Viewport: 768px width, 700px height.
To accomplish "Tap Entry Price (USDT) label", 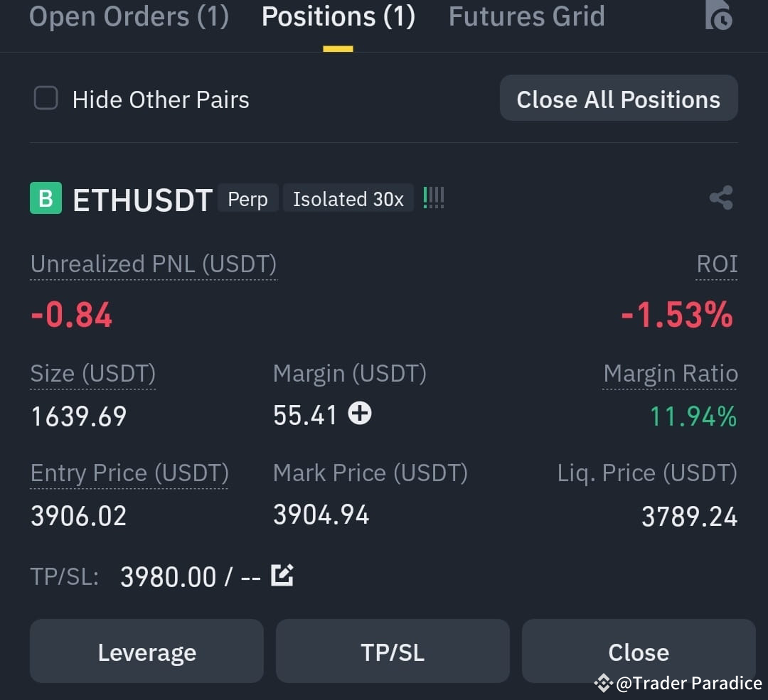I will tap(129, 473).
